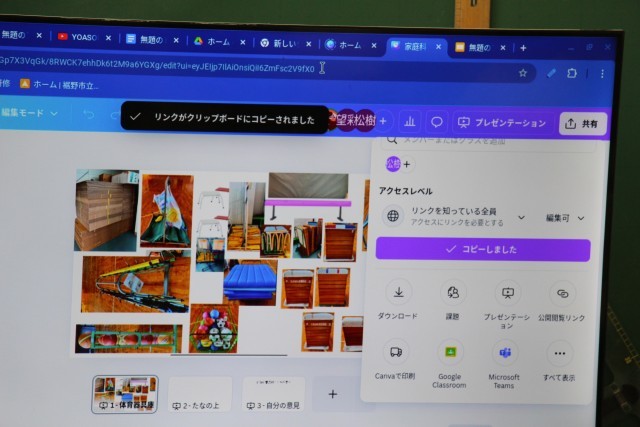
Task: Share to Google Classroom
Action: (450, 352)
